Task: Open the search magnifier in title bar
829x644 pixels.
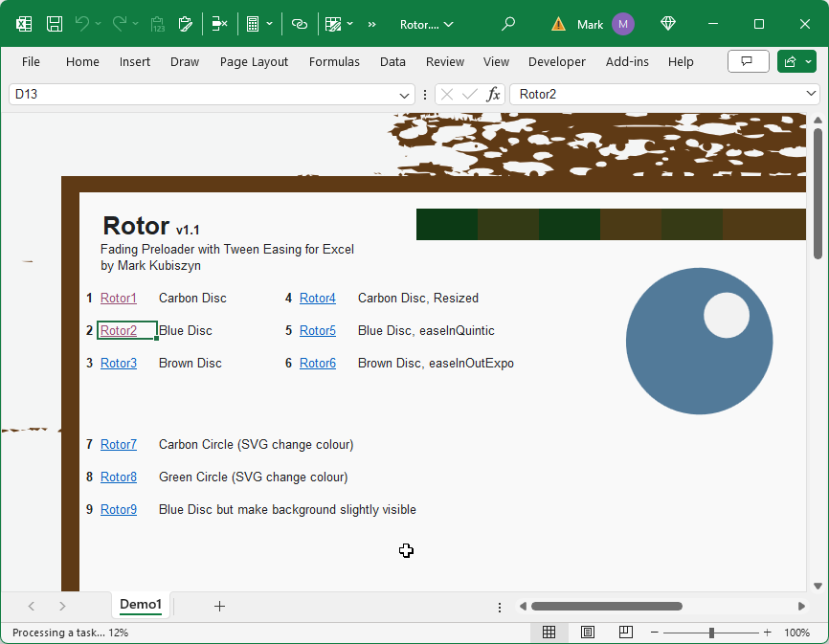Action: pyautogui.click(x=509, y=24)
